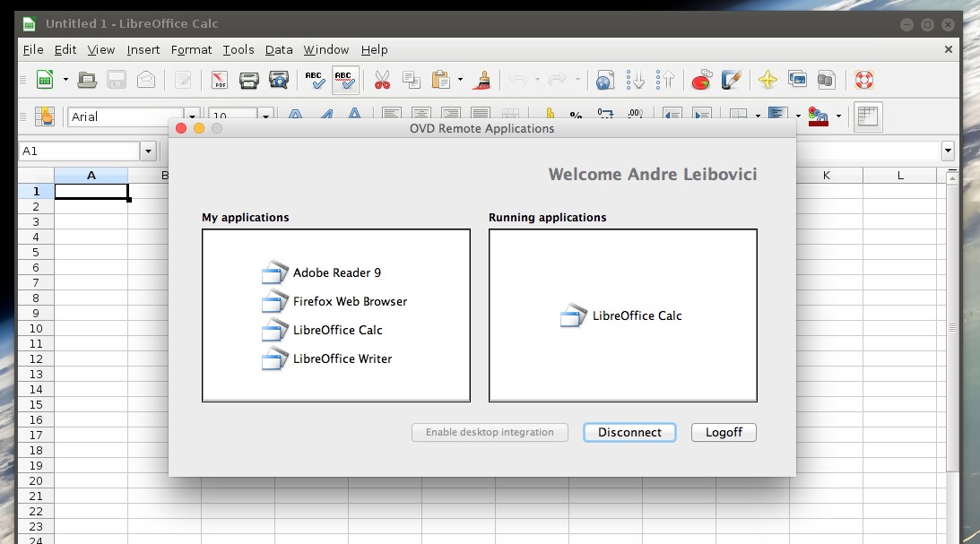Screen dimensions: 980x544
Task: Click the Name Box field showing A1
Action: tap(80, 151)
